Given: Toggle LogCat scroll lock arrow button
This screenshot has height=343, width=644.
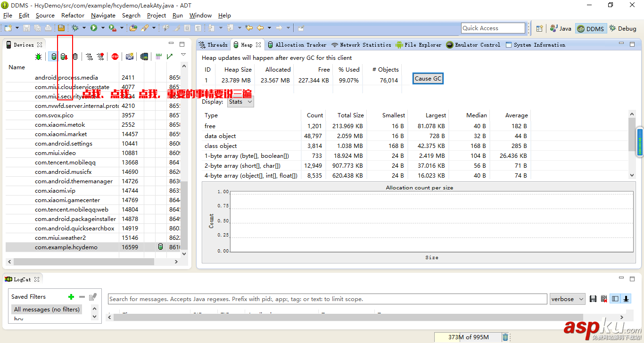Looking at the screenshot, I should coord(626,299).
